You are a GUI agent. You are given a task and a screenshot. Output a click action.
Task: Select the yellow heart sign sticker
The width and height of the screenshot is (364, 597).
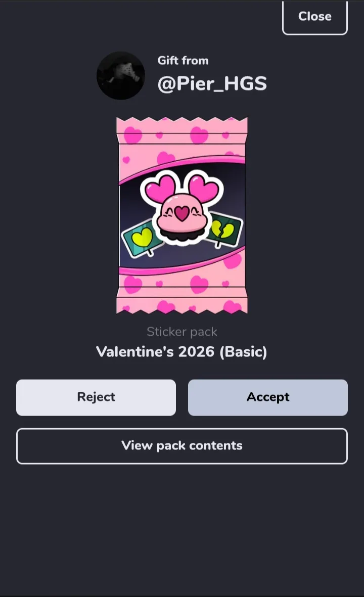(141, 238)
